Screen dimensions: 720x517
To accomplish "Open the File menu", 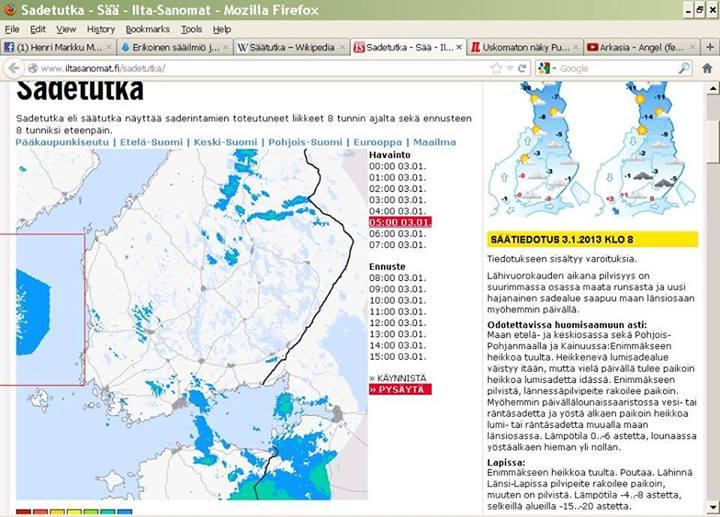I will [x=12, y=29].
